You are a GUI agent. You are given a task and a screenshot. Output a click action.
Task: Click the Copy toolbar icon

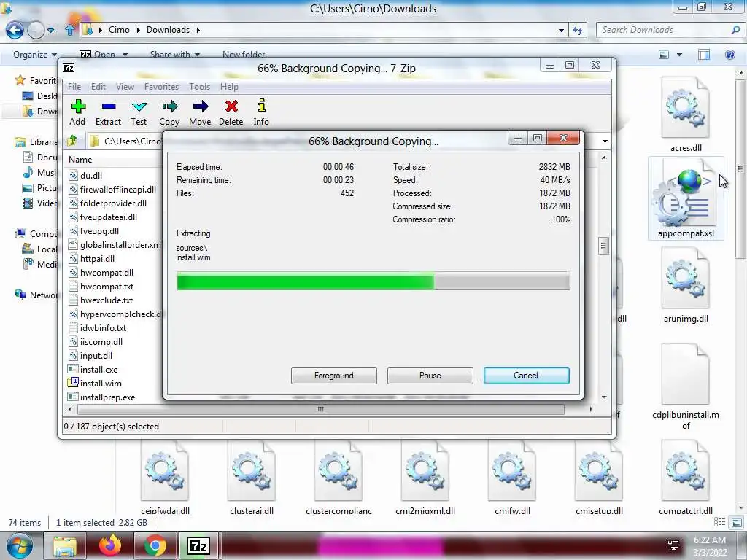pos(169,112)
